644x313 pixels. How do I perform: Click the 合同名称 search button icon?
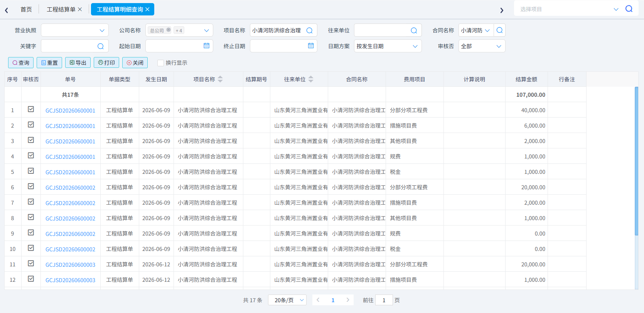click(x=499, y=30)
